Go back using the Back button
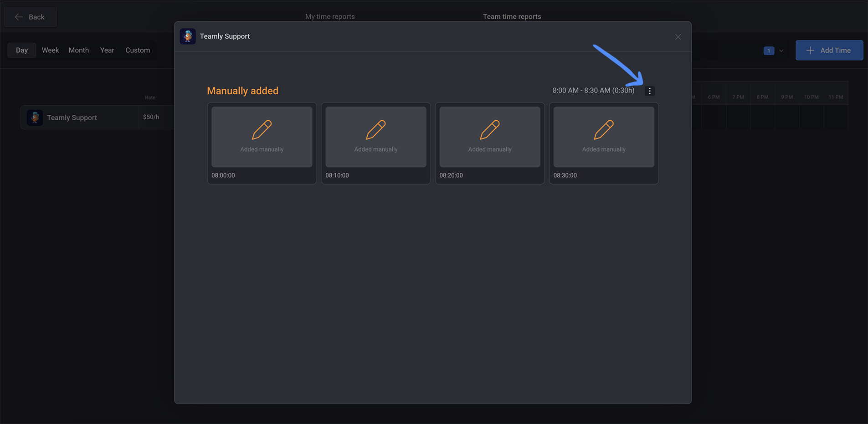Image resolution: width=868 pixels, height=424 pixels. [x=31, y=17]
